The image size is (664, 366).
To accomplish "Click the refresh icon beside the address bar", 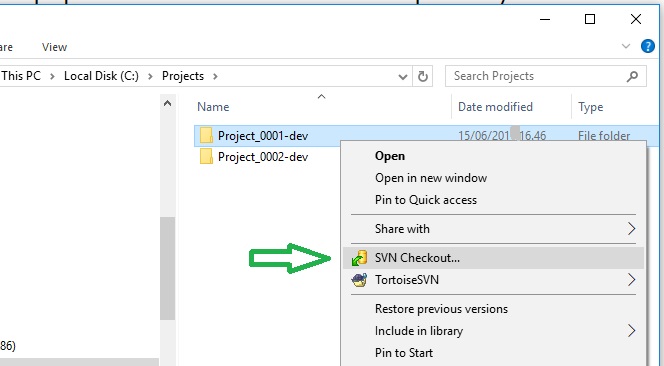I will pos(423,77).
